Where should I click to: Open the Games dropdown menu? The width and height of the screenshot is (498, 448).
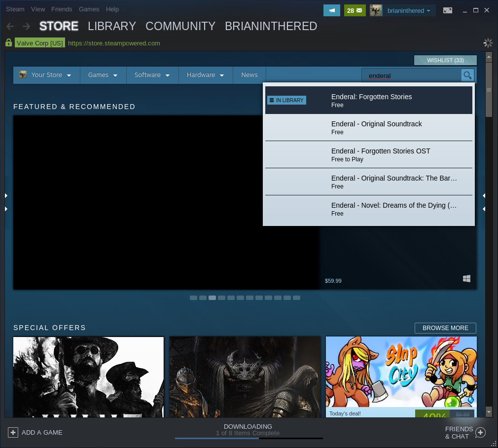(103, 75)
